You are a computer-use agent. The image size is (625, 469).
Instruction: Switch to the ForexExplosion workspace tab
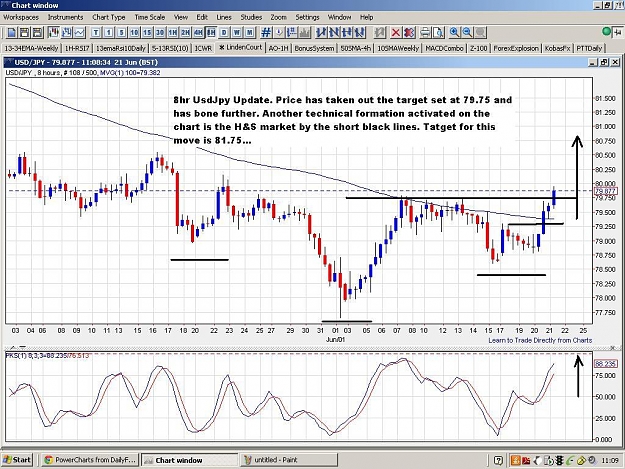click(516, 48)
